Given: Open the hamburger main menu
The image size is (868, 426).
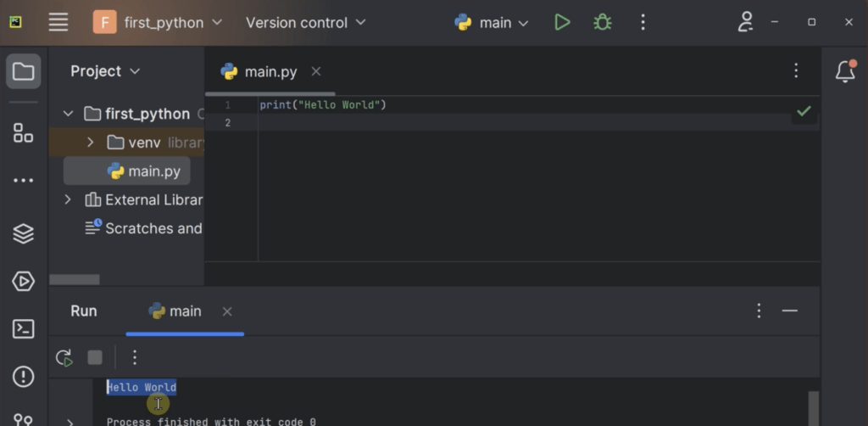Looking at the screenshot, I should pos(58,23).
